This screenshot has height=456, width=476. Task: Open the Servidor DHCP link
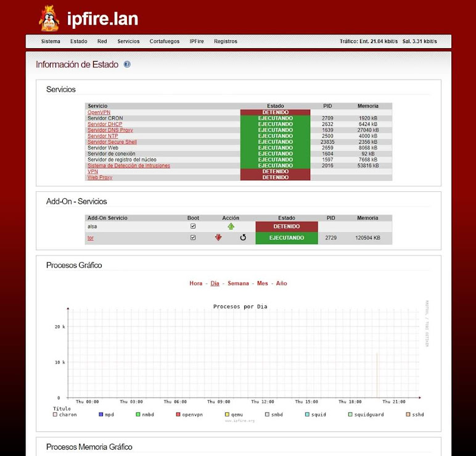coord(105,124)
